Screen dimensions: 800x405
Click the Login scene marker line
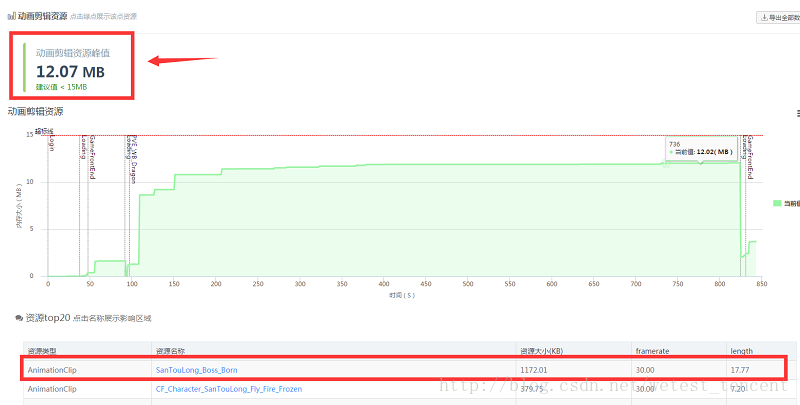pos(48,204)
